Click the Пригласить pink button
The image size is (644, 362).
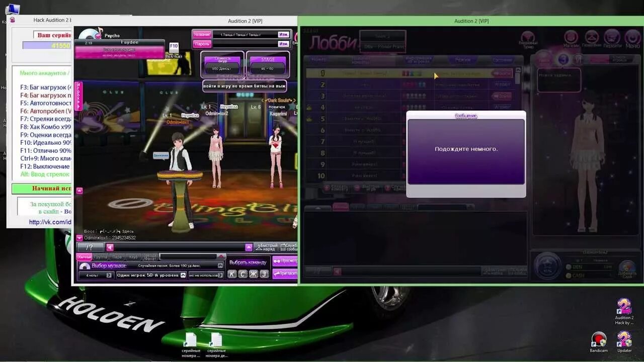click(x=285, y=274)
